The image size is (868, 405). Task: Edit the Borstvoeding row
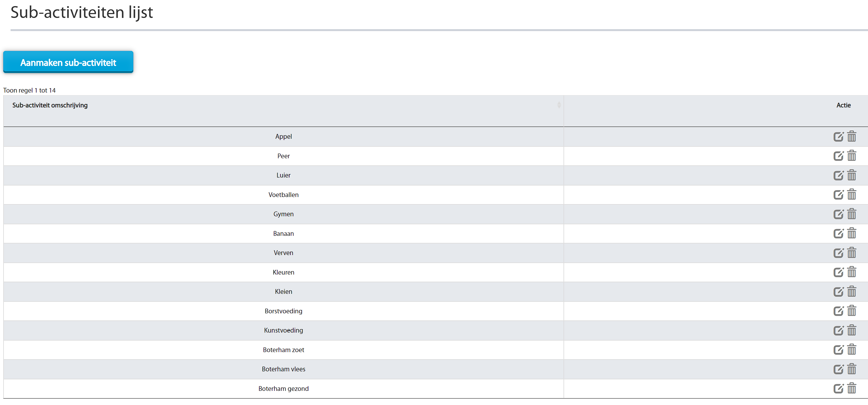tap(838, 311)
